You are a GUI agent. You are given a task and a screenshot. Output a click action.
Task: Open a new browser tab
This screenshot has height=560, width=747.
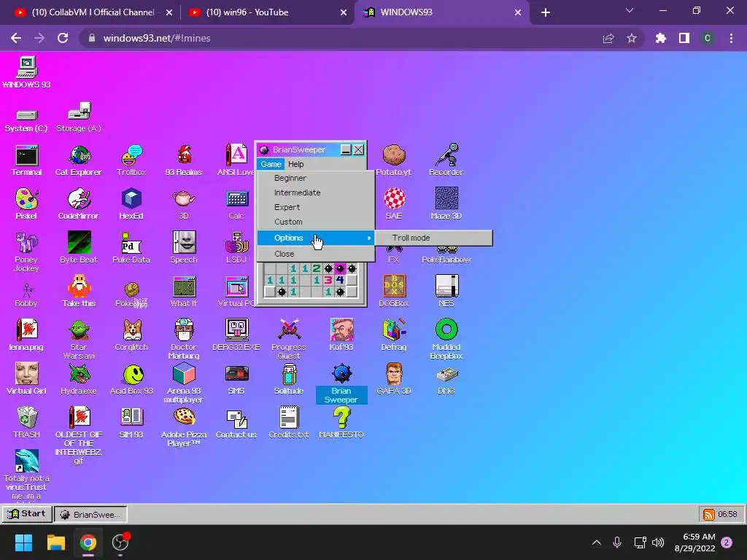click(x=546, y=12)
